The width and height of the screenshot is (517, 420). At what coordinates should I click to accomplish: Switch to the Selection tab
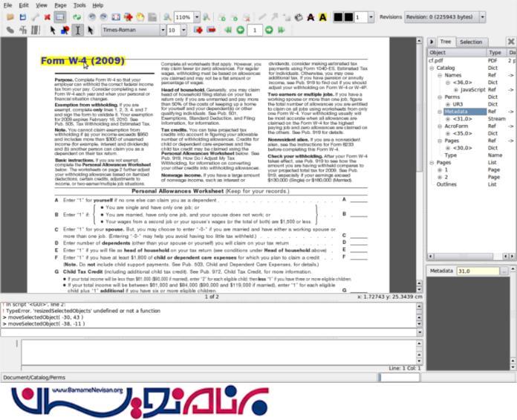click(x=470, y=42)
